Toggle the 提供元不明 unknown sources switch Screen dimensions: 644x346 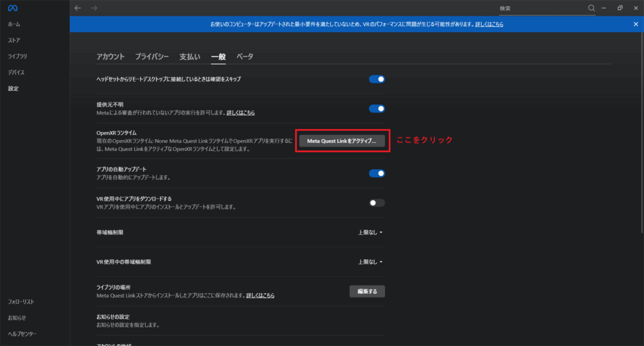click(377, 108)
